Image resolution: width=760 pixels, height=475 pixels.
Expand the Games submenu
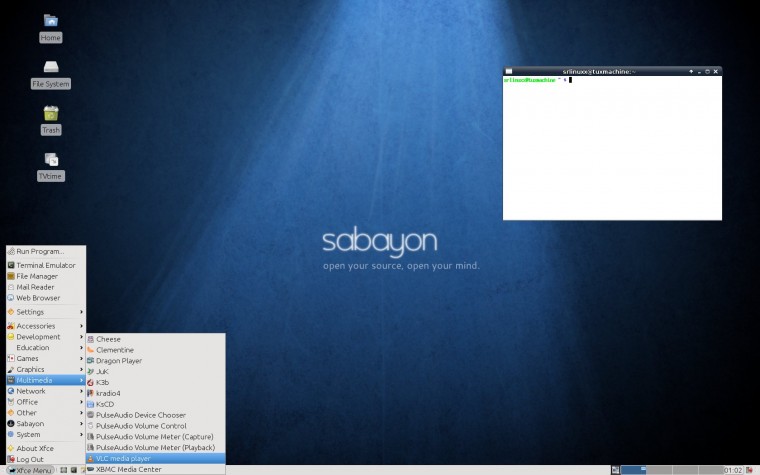tap(46, 359)
